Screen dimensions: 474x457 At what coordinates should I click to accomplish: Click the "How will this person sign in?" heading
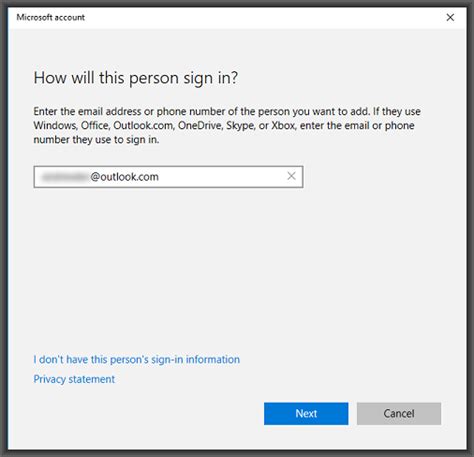point(136,78)
